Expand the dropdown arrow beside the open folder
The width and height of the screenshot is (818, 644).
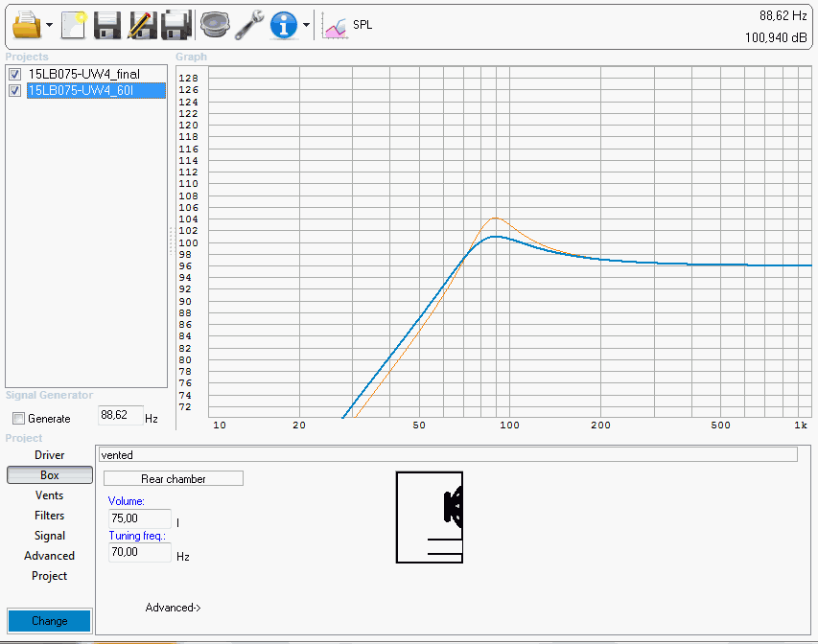[x=49, y=25]
